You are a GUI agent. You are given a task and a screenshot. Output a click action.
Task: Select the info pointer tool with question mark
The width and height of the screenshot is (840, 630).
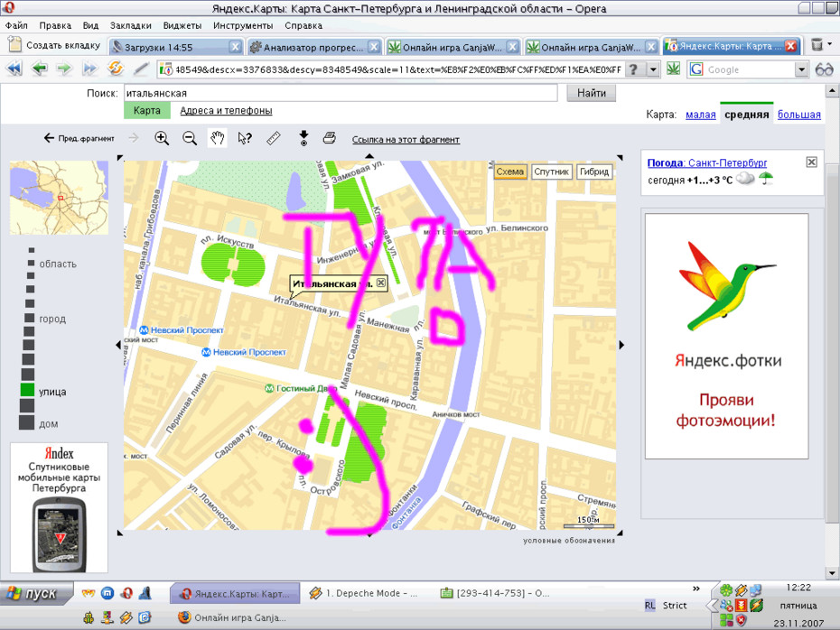coord(244,139)
